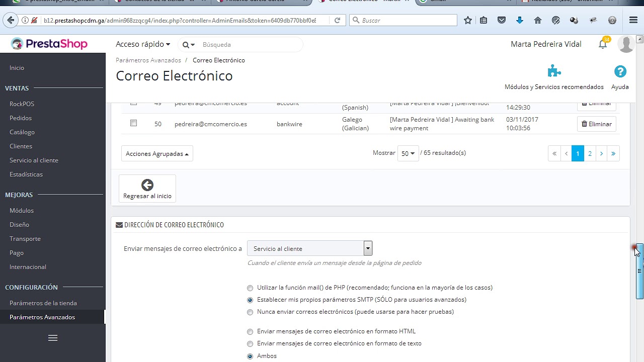Click pedreira@cmcomercio.es in row 50
The width and height of the screenshot is (644, 362).
coord(211,124)
